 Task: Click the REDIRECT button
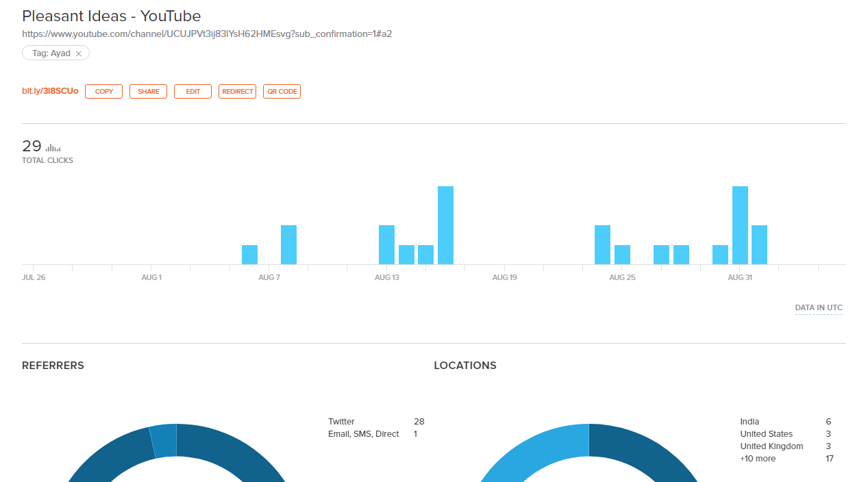click(237, 91)
